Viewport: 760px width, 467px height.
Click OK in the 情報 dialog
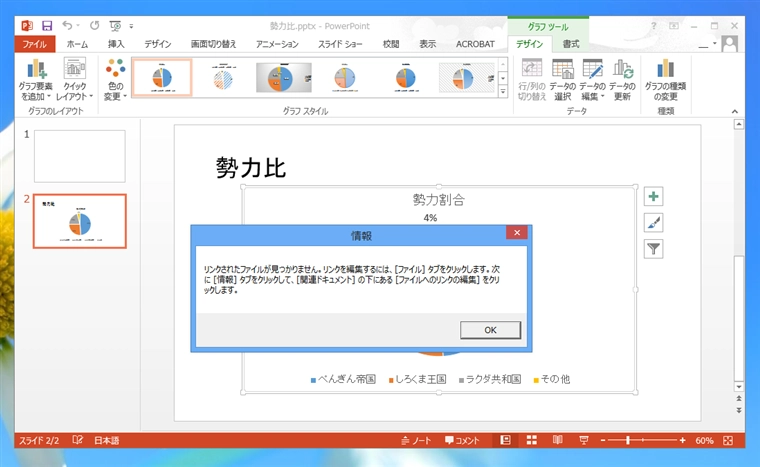(x=490, y=330)
